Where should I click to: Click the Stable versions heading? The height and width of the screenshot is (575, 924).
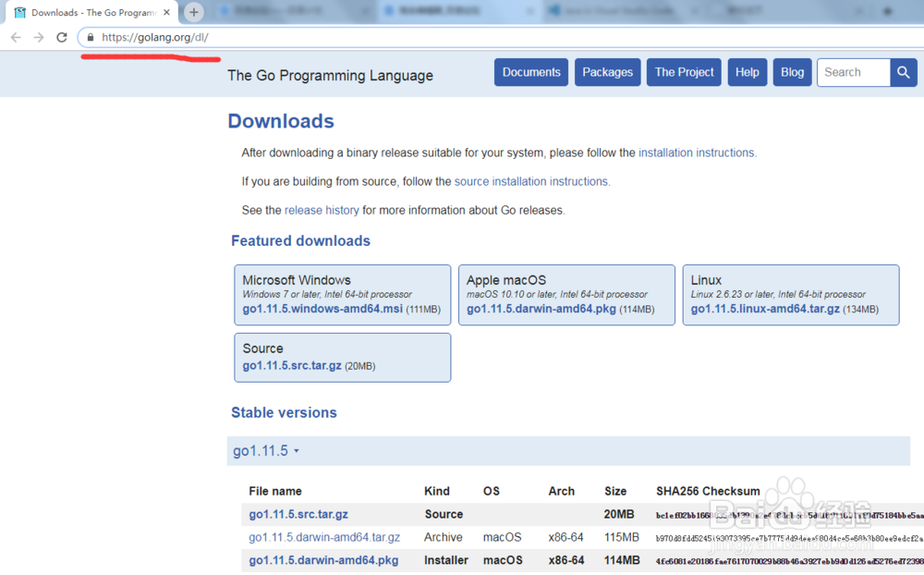coord(284,413)
